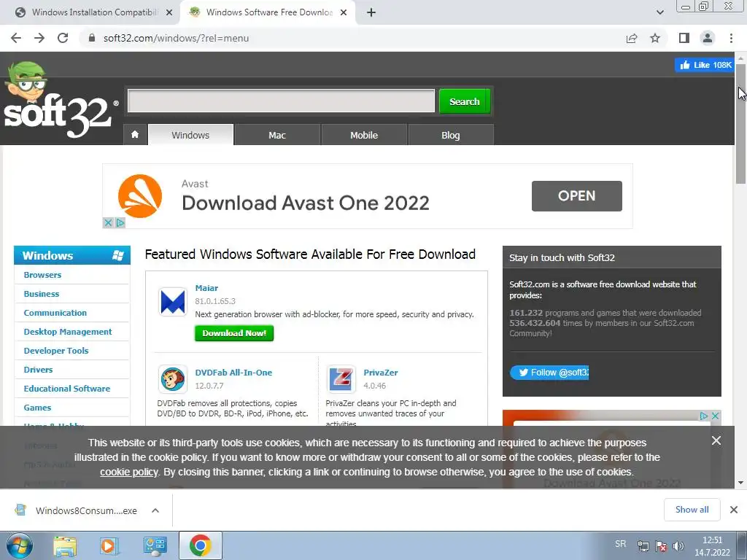Select the Mobile navigation tab
This screenshot has width=747, height=560.
pos(364,135)
